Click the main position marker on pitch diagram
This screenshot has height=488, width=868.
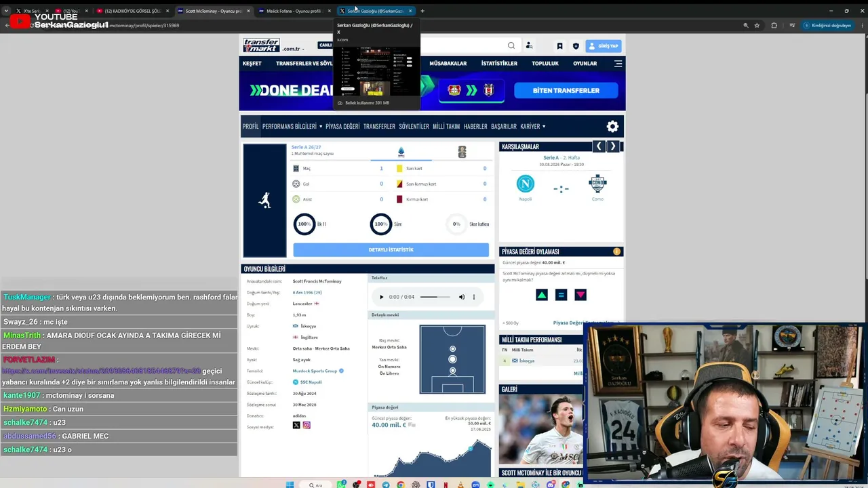click(452, 359)
